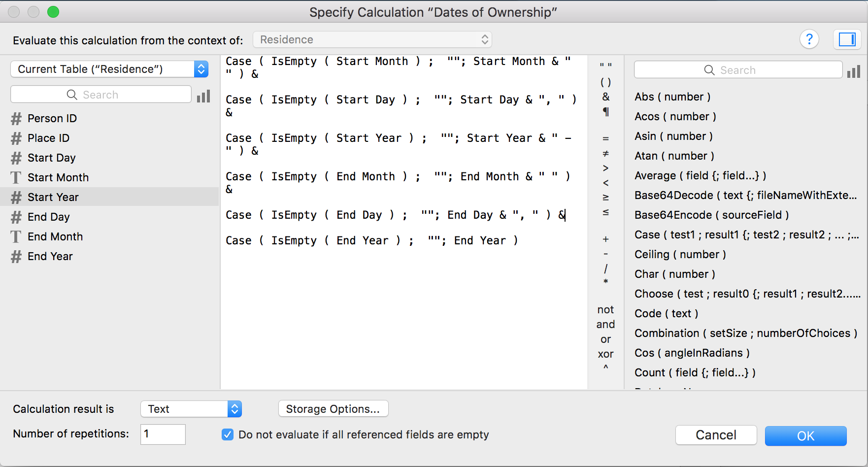The image size is (868, 467).
Task: Insert multiplication asterisk operator
Action: [606, 282]
